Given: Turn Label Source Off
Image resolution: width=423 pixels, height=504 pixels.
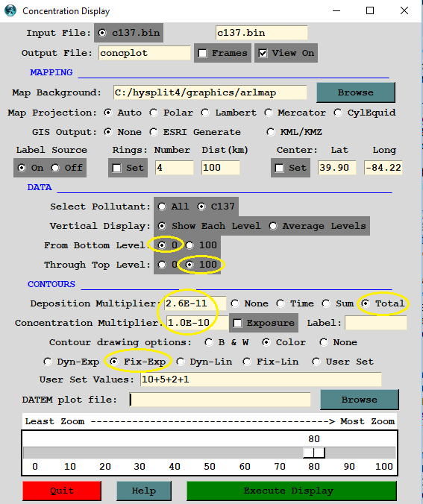Looking at the screenshot, I should [56, 168].
